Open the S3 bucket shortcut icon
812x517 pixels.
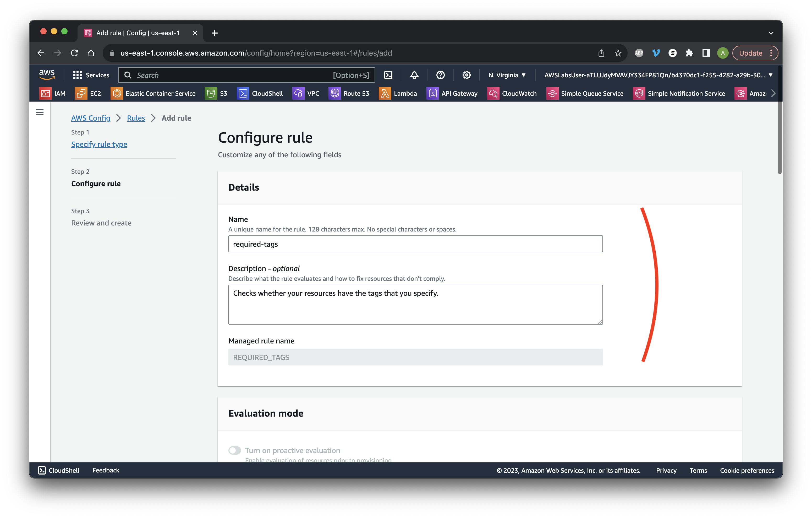211,94
